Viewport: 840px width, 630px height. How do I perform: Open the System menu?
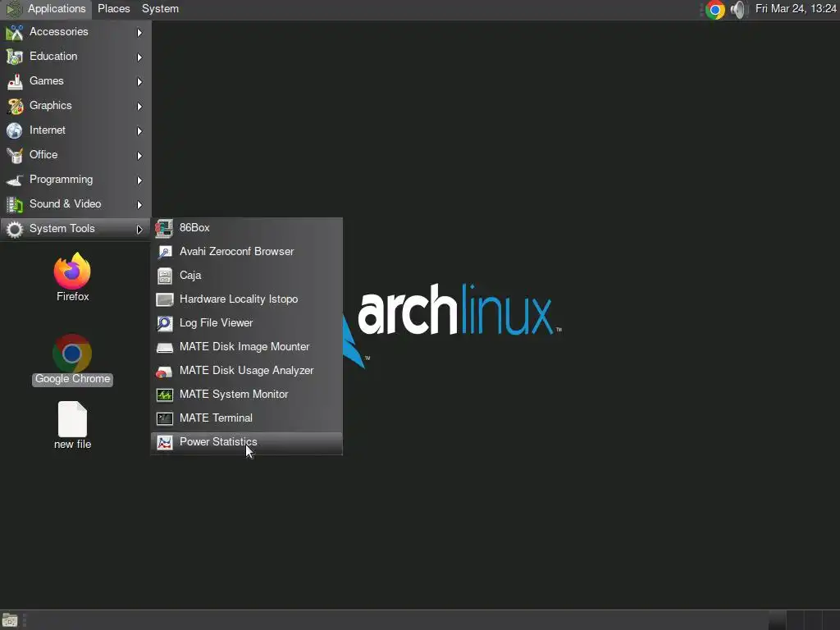pyautogui.click(x=160, y=9)
